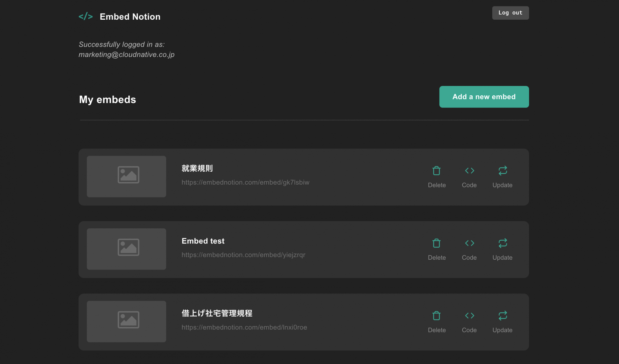The width and height of the screenshot is (619, 364).
Task: Delete the 就業規則 embed
Action: 437,177
